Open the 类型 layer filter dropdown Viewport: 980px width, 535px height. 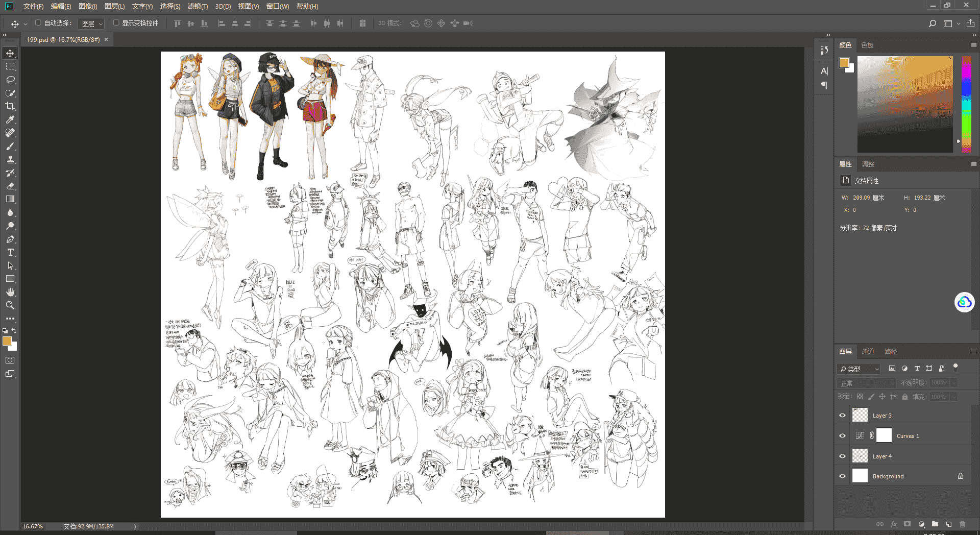[859, 369]
